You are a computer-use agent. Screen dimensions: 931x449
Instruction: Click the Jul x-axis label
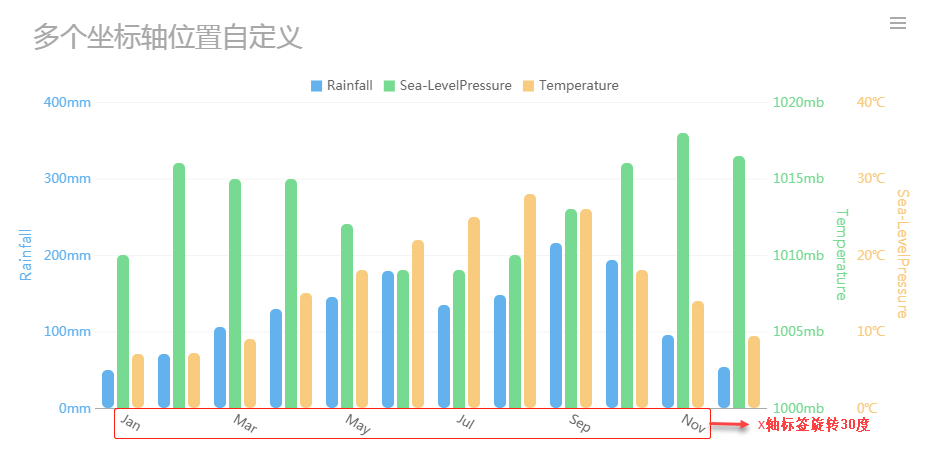[x=465, y=422]
